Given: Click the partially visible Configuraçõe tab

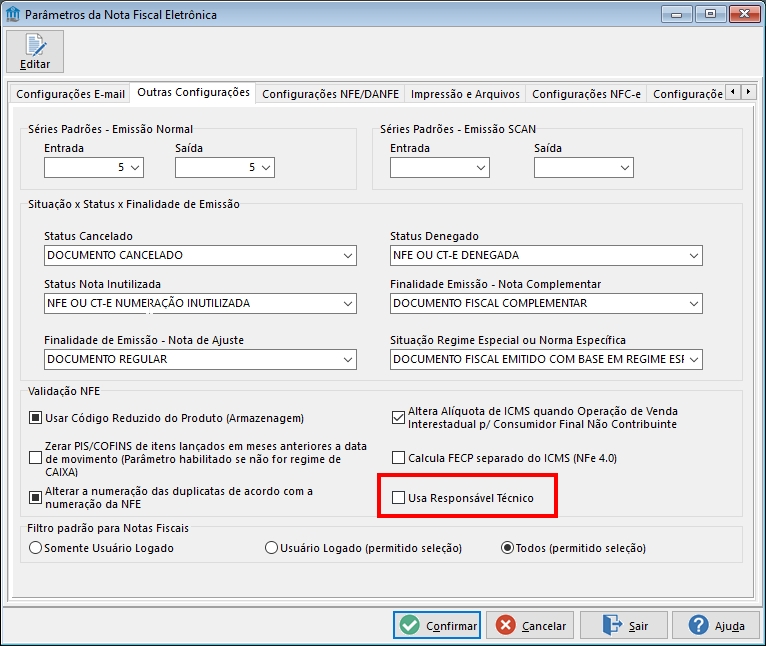Looking at the screenshot, I should [x=687, y=94].
